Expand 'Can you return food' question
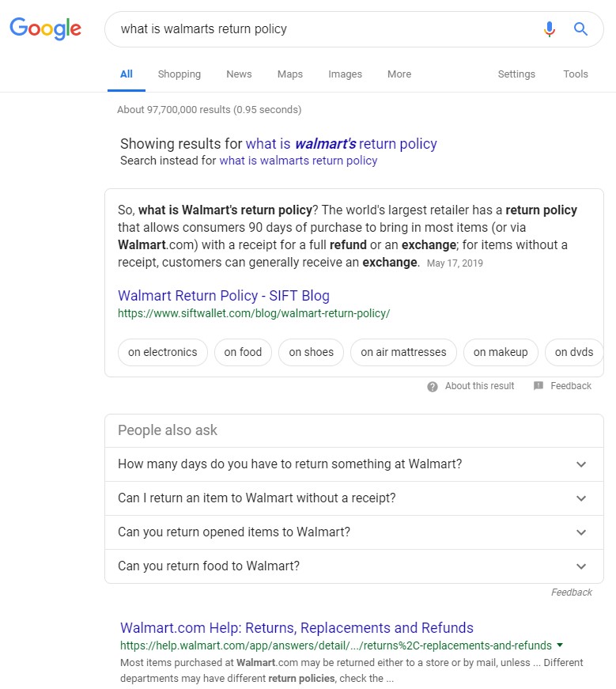Image resolution: width=616 pixels, height=689 pixels. pyautogui.click(x=581, y=566)
